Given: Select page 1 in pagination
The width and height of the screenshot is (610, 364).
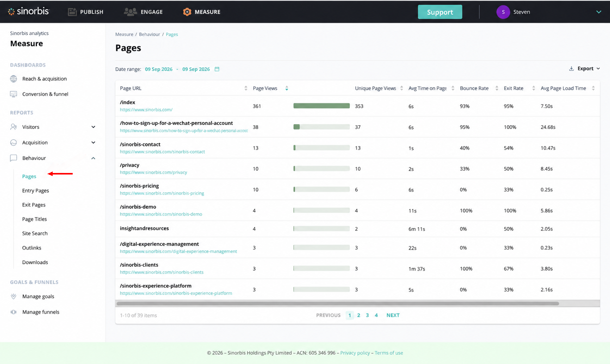Looking at the screenshot, I should click(350, 315).
